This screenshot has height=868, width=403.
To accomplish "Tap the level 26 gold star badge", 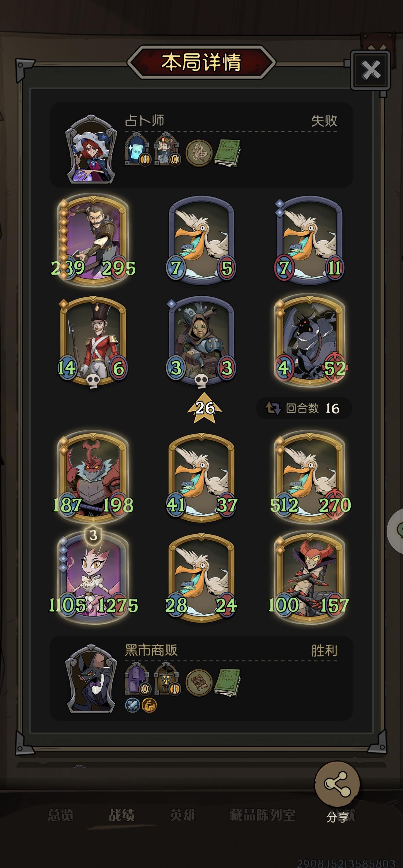I will (x=204, y=408).
